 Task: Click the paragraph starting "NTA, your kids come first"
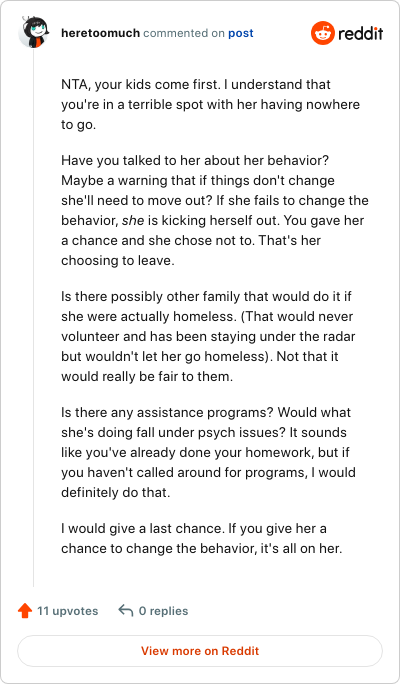coord(210,104)
